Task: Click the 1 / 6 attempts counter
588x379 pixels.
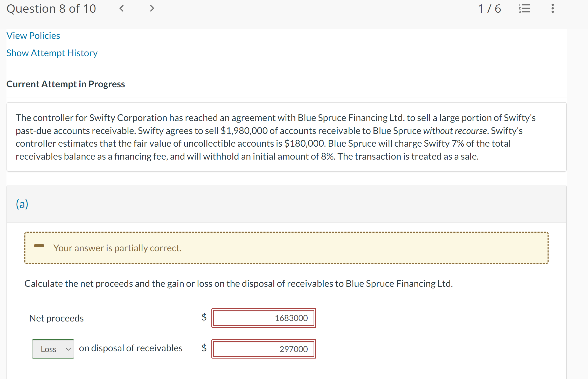Action: (x=489, y=9)
